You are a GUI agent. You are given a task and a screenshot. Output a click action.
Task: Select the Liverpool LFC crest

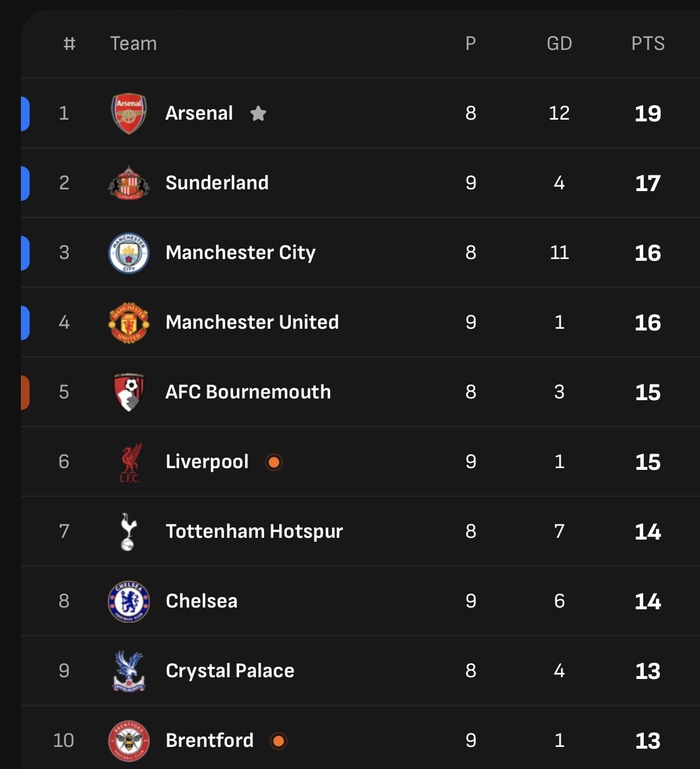point(129,462)
